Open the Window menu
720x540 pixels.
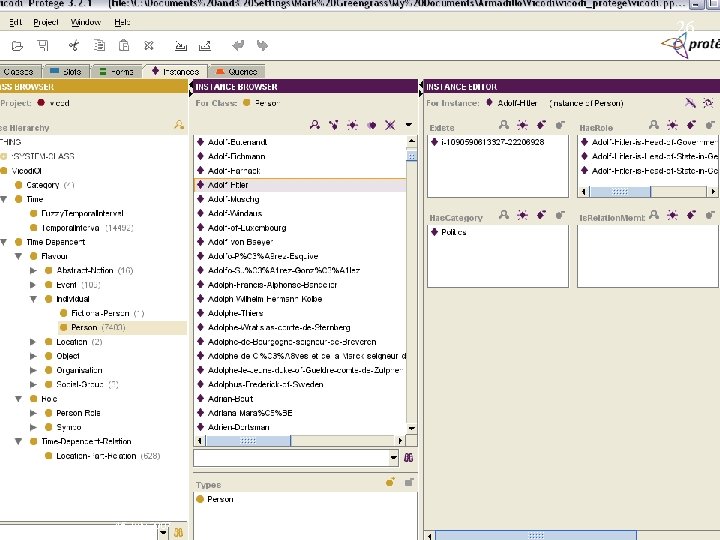click(x=85, y=22)
